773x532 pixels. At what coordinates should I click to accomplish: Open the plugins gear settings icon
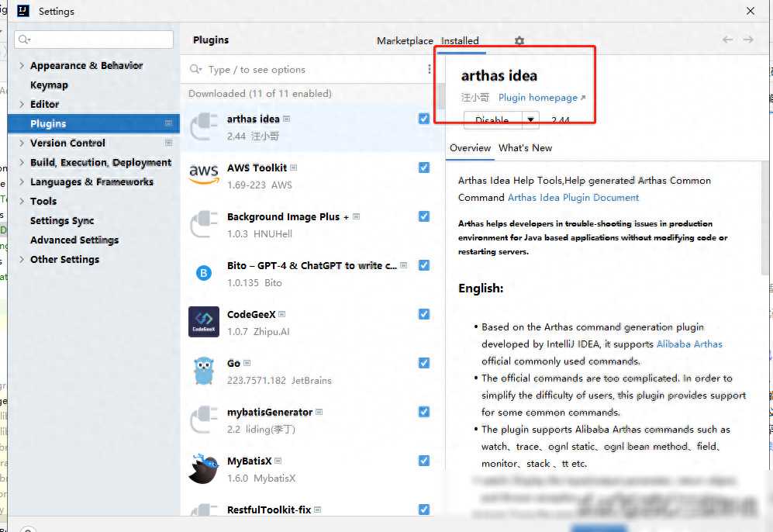pos(519,40)
